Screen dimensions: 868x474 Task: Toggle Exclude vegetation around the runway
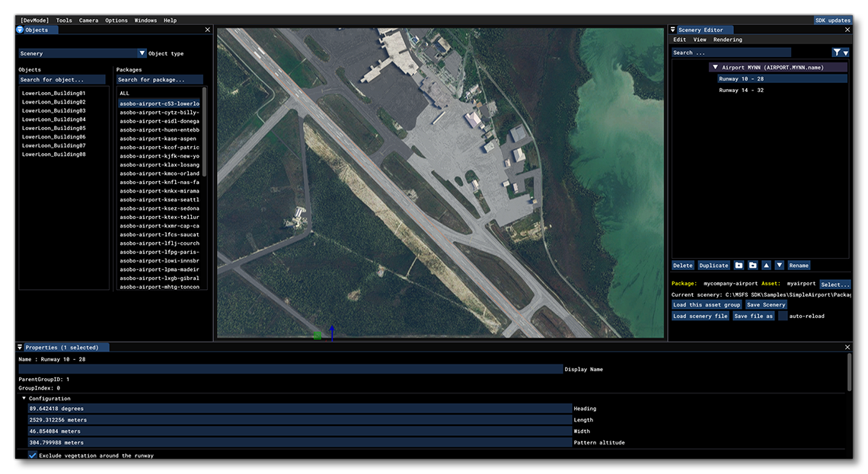tap(30, 455)
